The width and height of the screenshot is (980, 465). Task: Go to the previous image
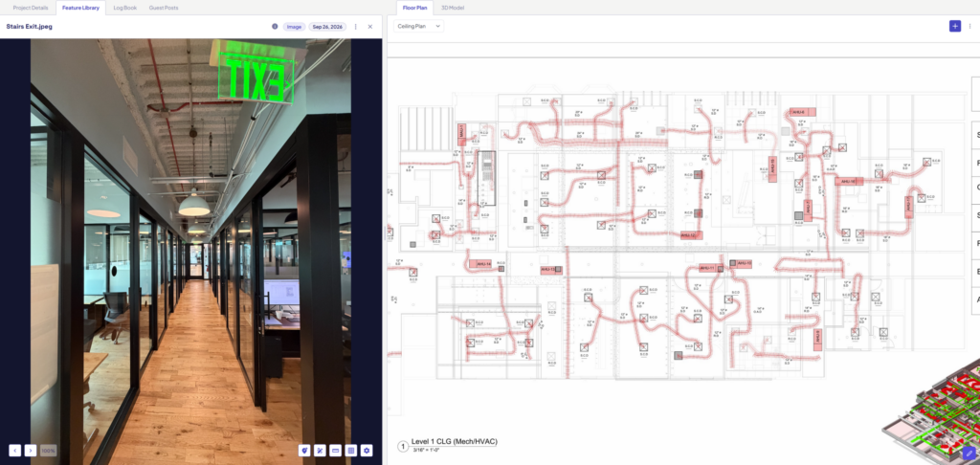click(x=15, y=450)
